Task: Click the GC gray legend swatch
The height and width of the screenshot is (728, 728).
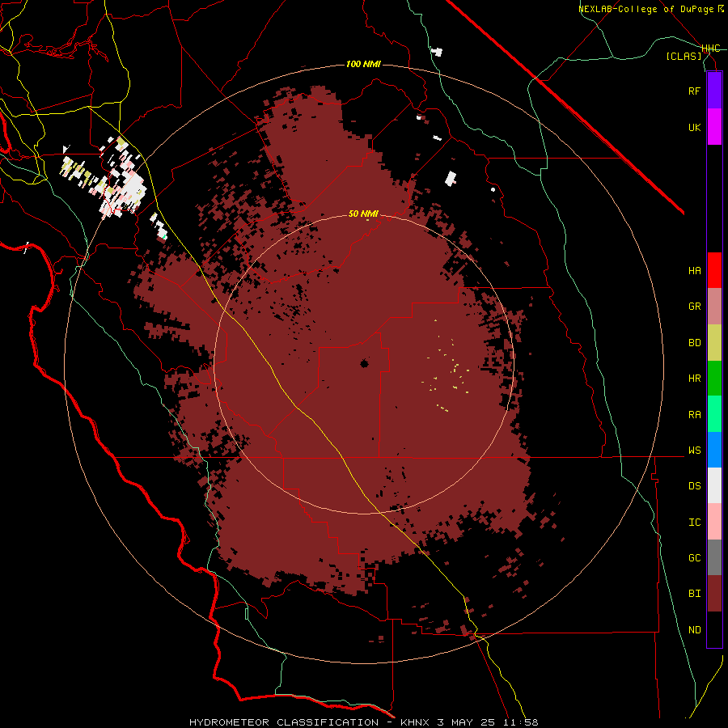Action: 714,557
